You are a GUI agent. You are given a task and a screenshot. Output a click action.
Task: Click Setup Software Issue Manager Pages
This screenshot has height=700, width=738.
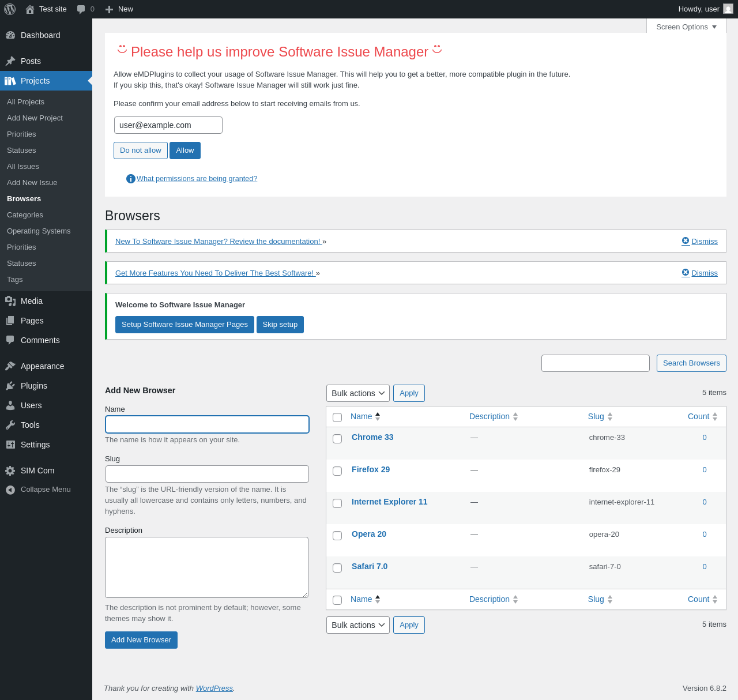click(184, 325)
